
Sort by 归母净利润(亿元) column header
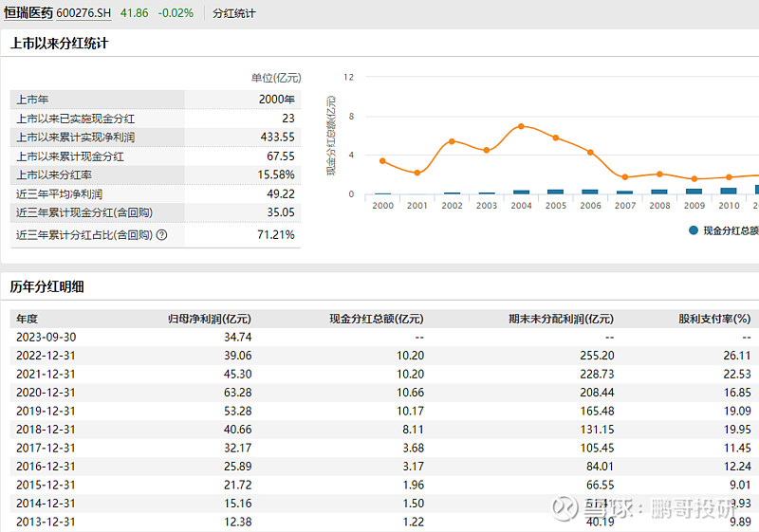click(210, 320)
